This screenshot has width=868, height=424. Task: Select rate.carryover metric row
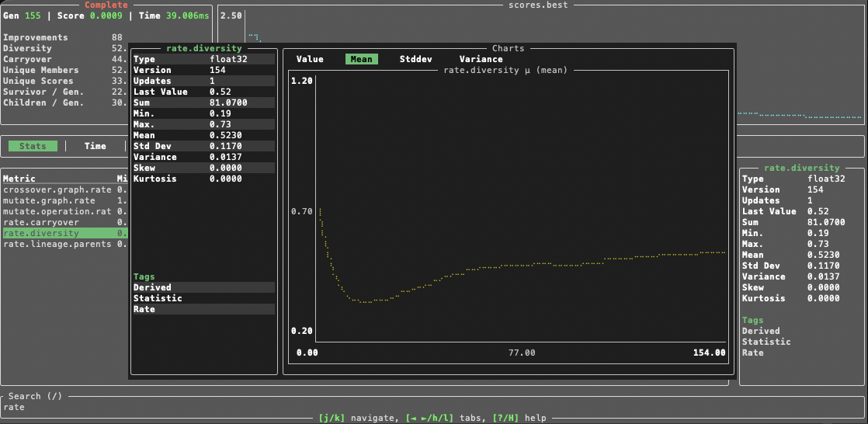(65, 222)
